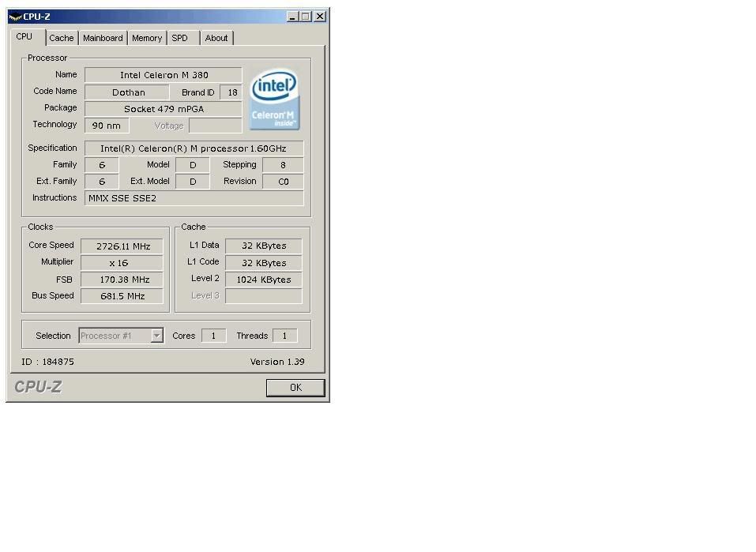Click the L1 Code 32 KBytes value
The image size is (756, 552).
pyautogui.click(x=264, y=263)
